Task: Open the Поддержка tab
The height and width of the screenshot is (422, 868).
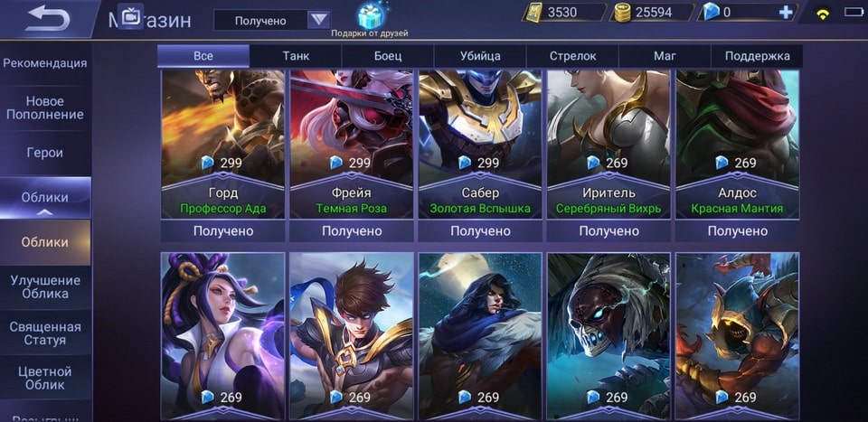Action: pos(757,56)
